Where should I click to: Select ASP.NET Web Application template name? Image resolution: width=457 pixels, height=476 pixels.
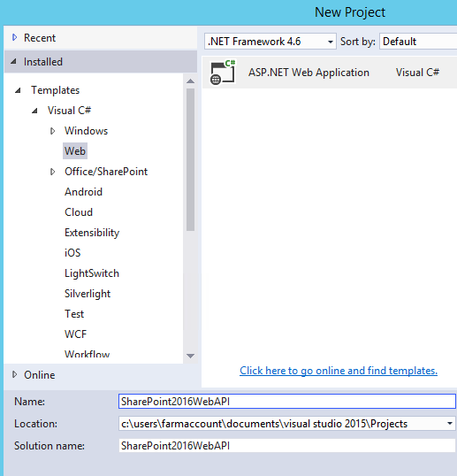coord(308,73)
